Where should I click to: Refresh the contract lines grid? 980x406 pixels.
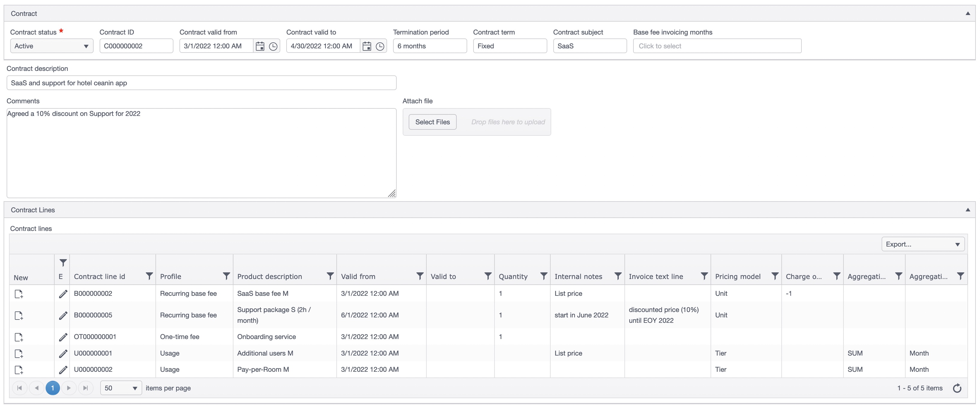tap(957, 388)
